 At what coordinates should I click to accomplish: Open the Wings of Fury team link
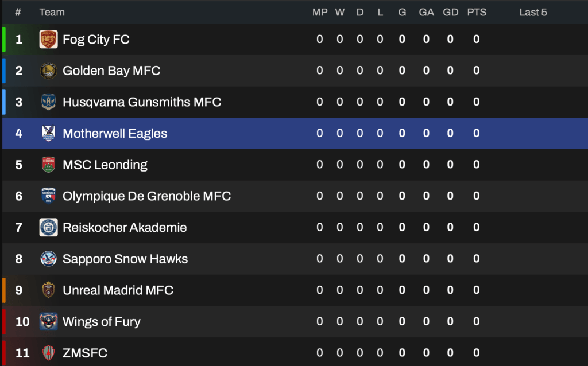tap(101, 322)
